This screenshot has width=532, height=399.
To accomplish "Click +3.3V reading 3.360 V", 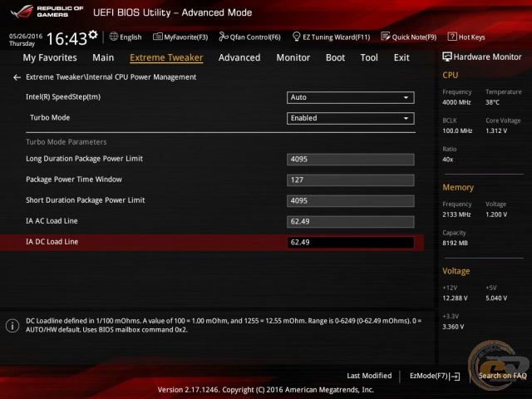I will coord(453,327).
